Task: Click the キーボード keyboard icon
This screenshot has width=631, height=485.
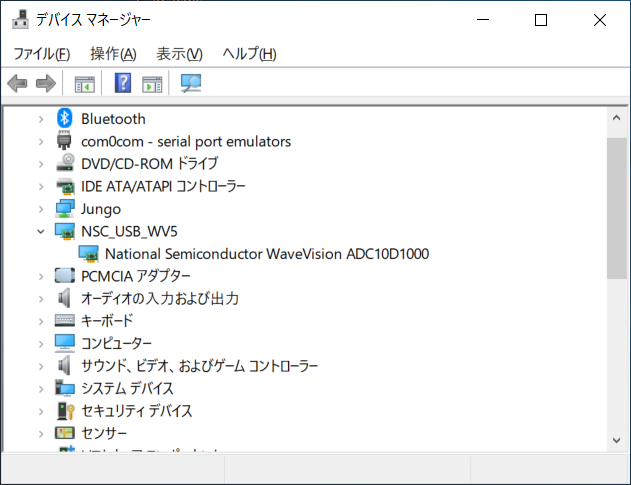Action: coord(65,320)
